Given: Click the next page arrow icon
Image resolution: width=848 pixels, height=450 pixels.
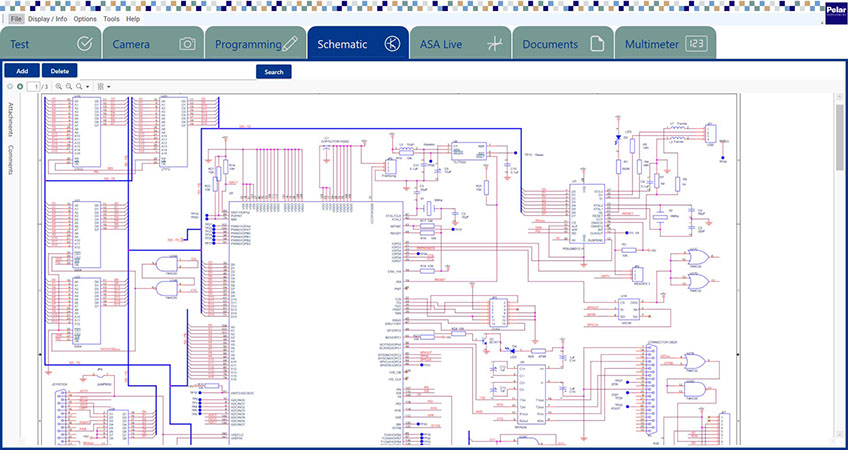Looking at the screenshot, I should point(19,86).
